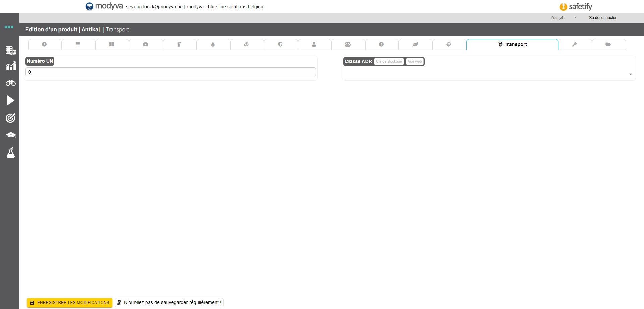This screenshot has height=309, width=644.
Task: Open the first-aid kit tab
Action: pos(146,44)
